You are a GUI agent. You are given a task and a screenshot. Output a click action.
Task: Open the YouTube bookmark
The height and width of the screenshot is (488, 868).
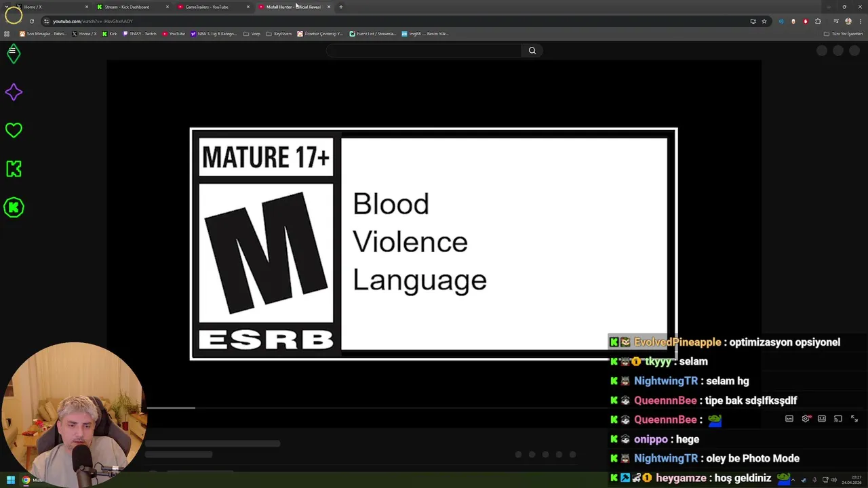coord(174,33)
